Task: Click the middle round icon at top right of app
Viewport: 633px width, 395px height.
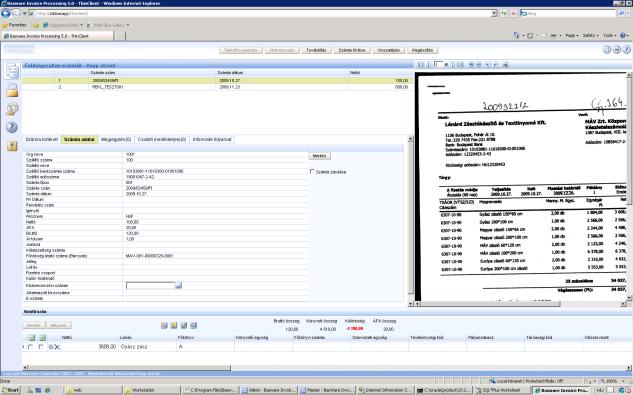Action: point(616,50)
